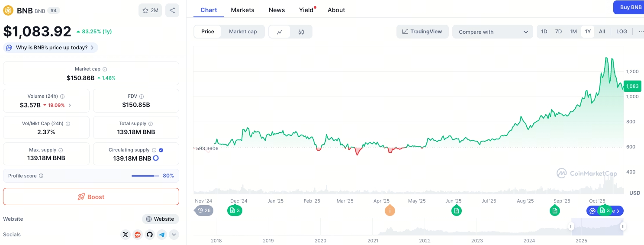Switch chart to candlestick view
Screen dimensions: 644x245
(301, 32)
